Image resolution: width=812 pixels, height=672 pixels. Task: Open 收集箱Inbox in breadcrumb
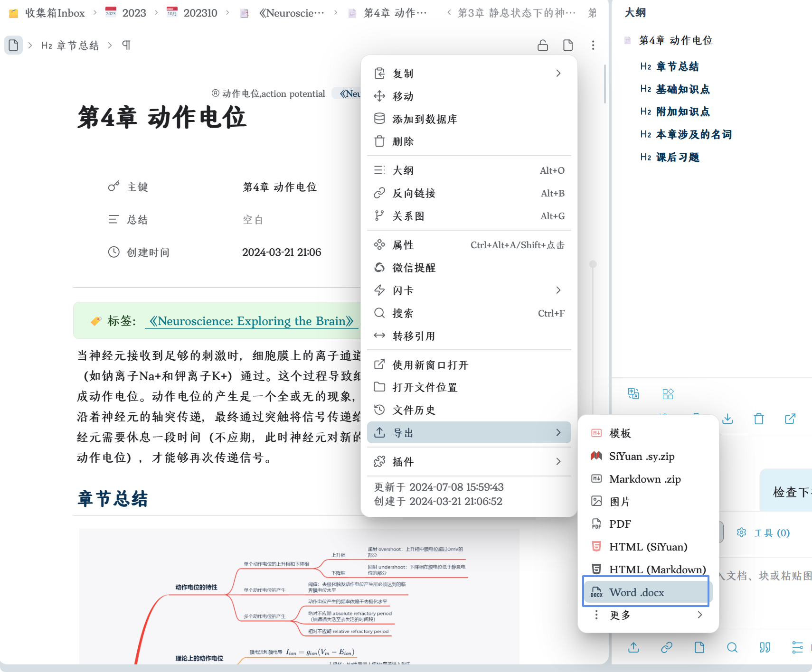[x=55, y=13]
